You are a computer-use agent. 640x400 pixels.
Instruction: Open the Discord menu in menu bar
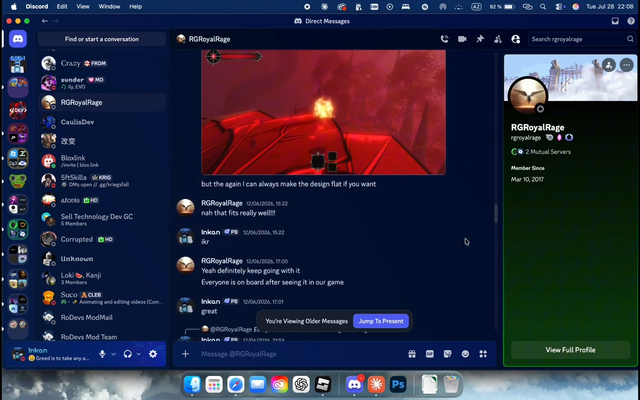[37, 7]
